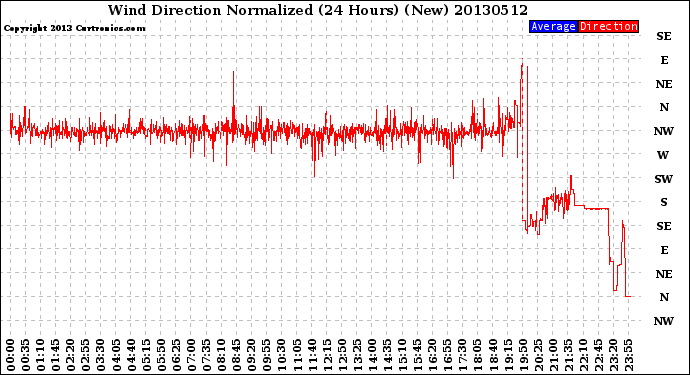This screenshot has height=375, width=690.
Task: Click the S direction axis label
Action: click(x=664, y=202)
